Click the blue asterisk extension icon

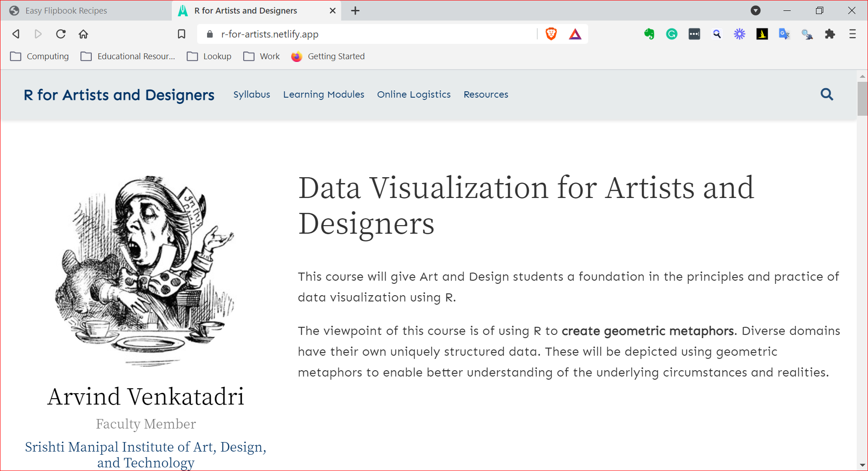click(x=740, y=34)
